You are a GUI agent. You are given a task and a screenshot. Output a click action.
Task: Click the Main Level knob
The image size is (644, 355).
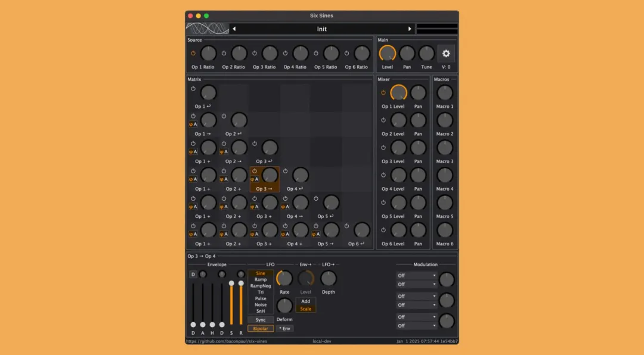(x=388, y=54)
